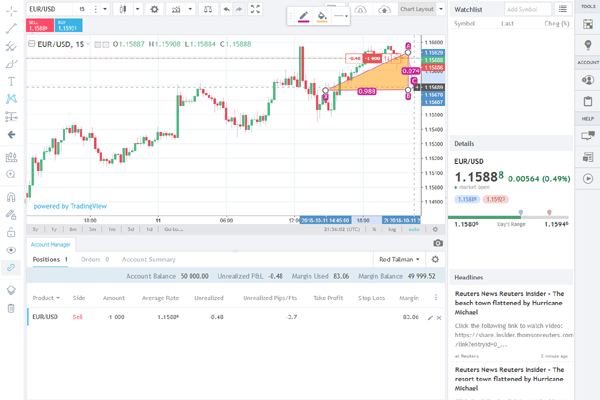Open chart properties gear in top toolbar

click(154, 9)
